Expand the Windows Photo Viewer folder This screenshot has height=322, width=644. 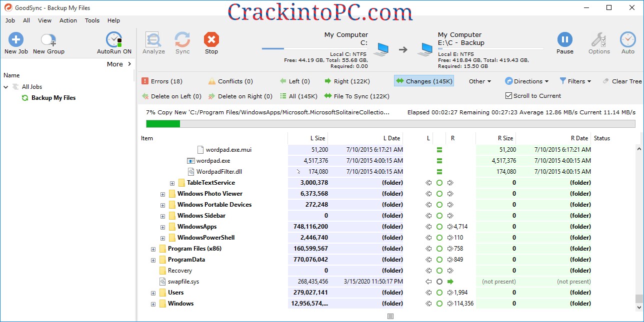pyautogui.click(x=162, y=194)
